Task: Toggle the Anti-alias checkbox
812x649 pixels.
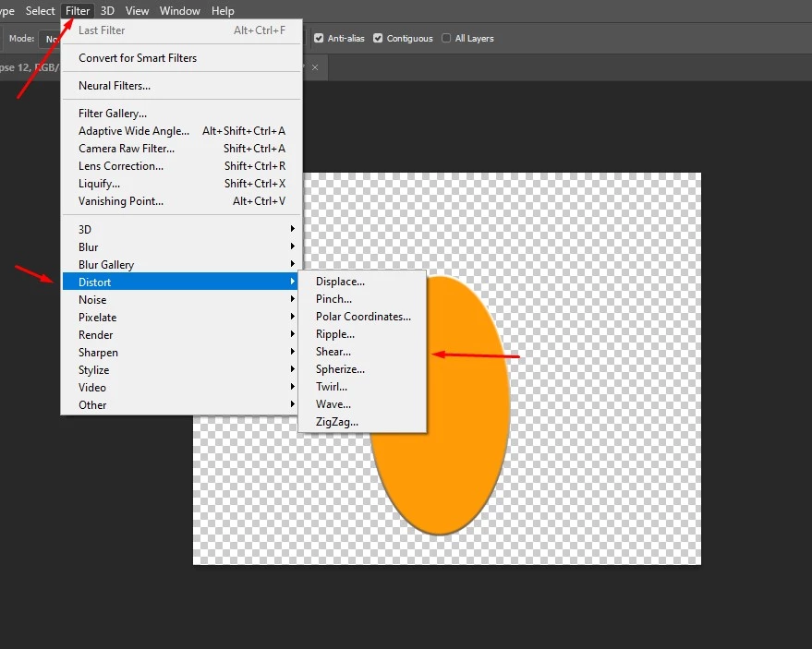Action: [x=319, y=38]
